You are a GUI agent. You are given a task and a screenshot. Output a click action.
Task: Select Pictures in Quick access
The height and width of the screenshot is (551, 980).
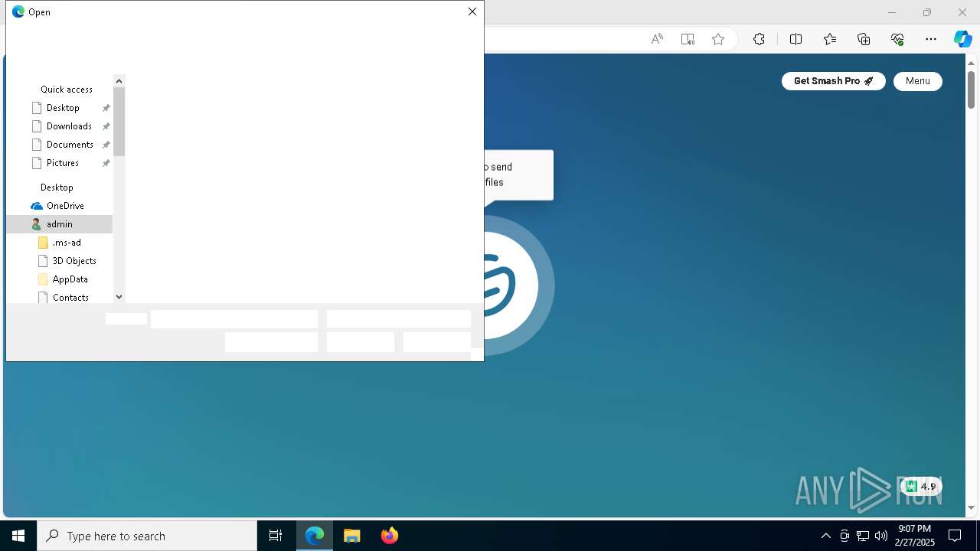coord(63,163)
